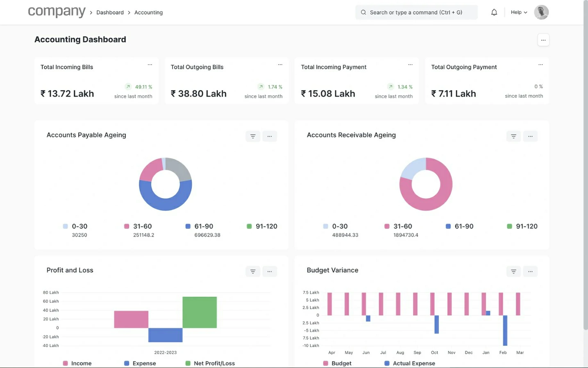Open filter for Accounts Payable Ageing
The width and height of the screenshot is (588, 368).
(253, 136)
